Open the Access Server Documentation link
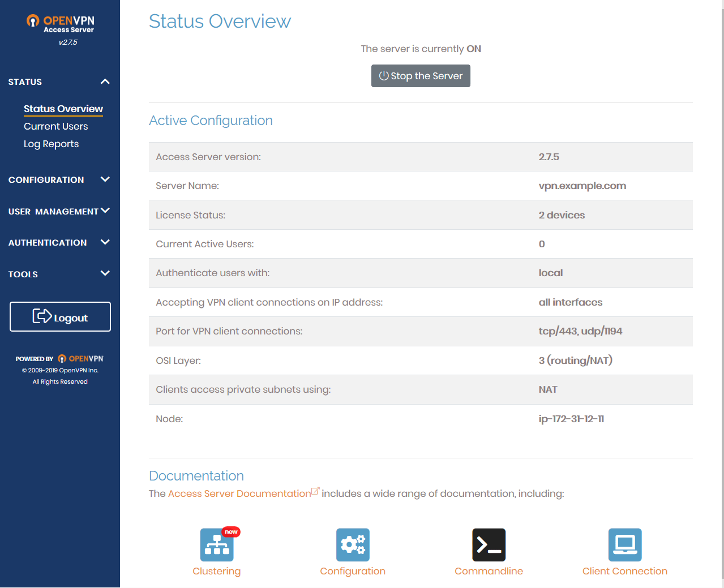 (239, 493)
